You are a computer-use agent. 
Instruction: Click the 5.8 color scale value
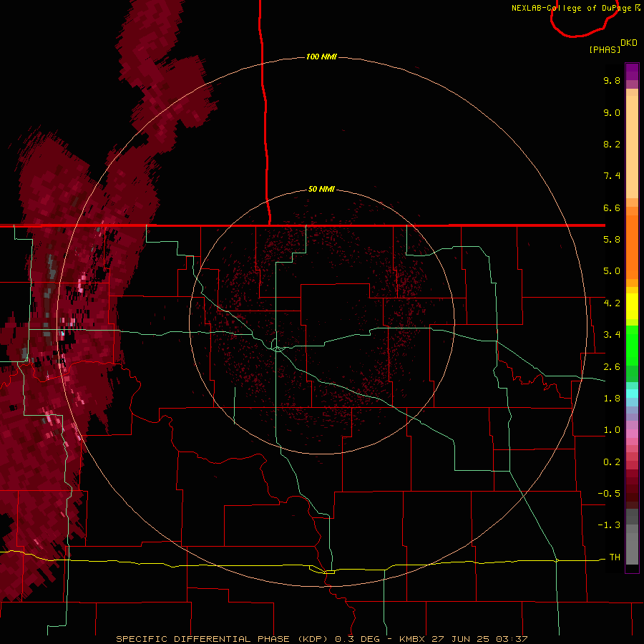(x=612, y=240)
